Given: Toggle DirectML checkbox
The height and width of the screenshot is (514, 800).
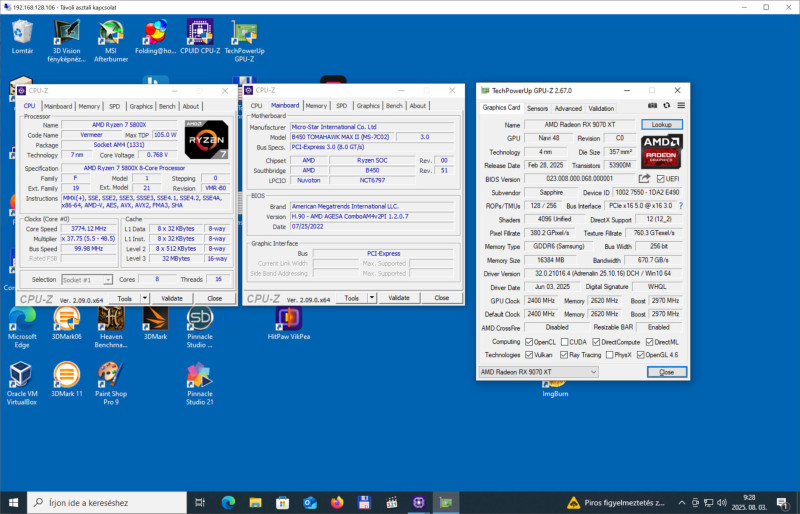Looking at the screenshot, I should (x=649, y=341).
